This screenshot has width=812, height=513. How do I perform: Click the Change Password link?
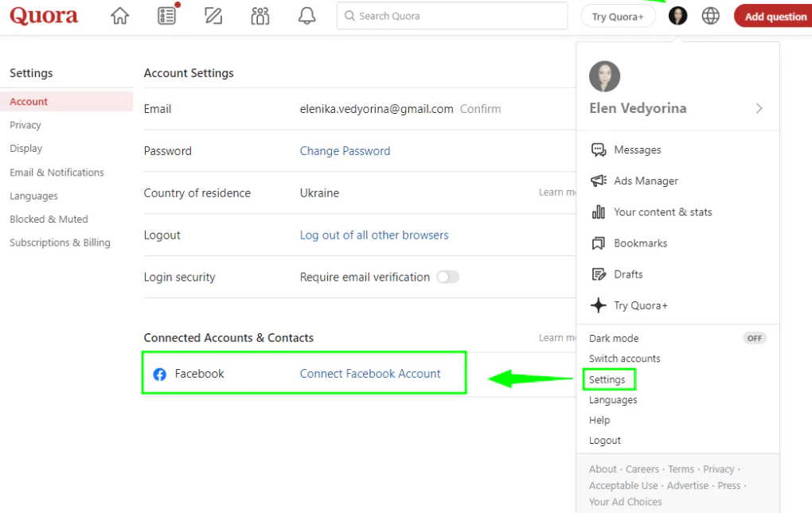pyautogui.click(x=345, y=151)
